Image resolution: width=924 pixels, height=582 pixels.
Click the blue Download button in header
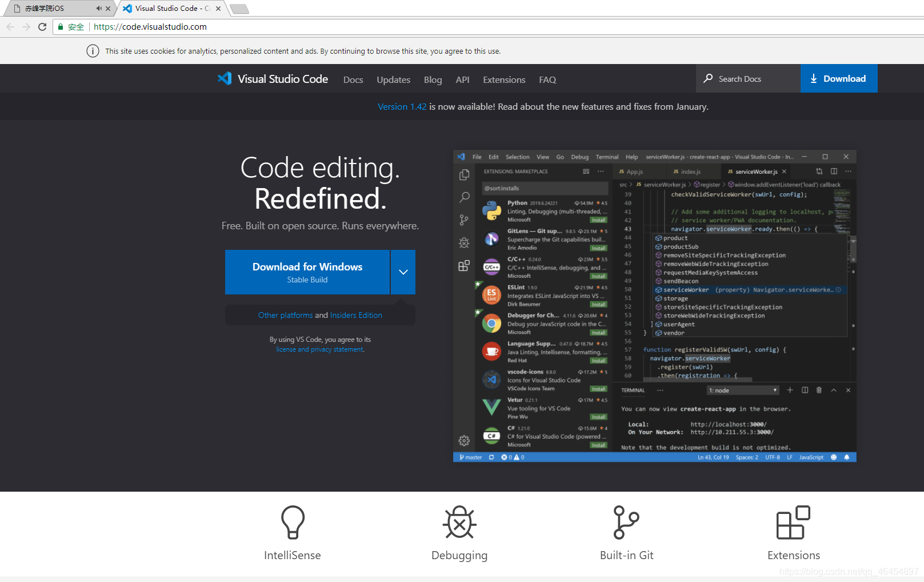click(x=839, y=78)
